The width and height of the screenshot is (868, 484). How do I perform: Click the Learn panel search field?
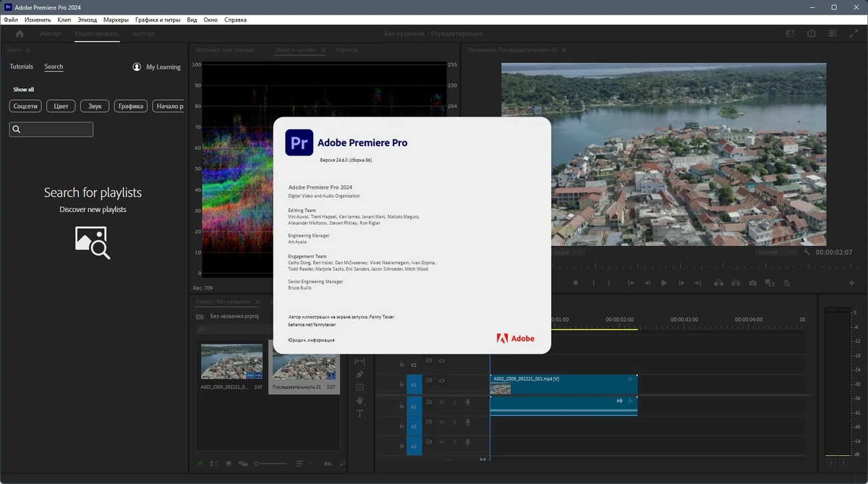(51, 130)
